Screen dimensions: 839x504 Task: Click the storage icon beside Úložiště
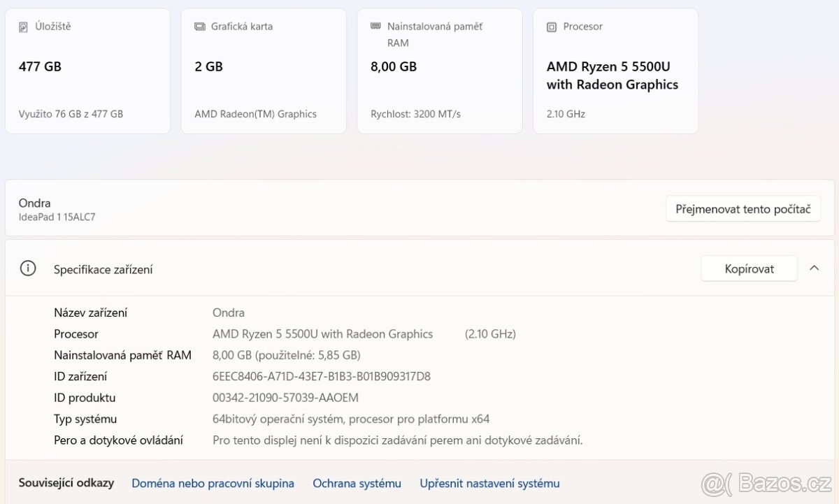[24, 27]
